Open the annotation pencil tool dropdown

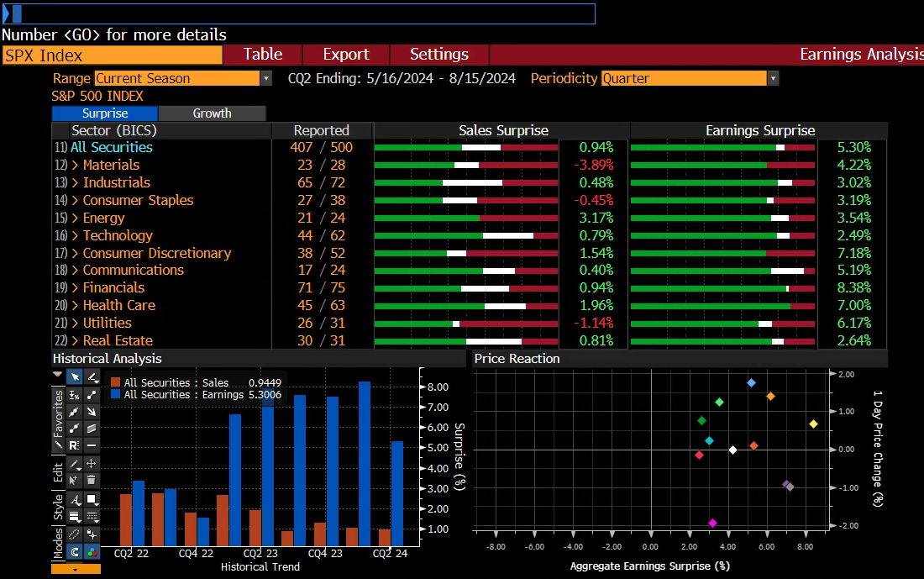(92, 376)
